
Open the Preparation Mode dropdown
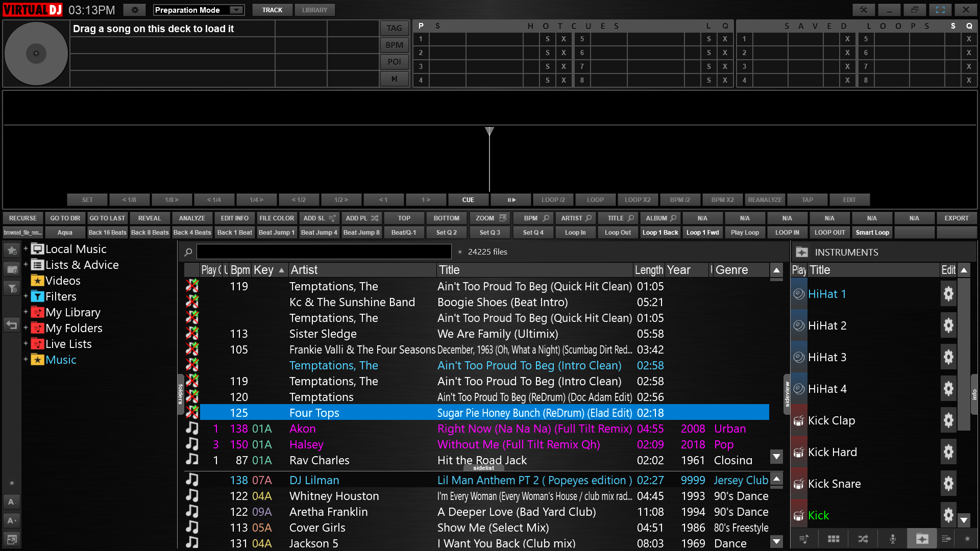pos(236,10)
